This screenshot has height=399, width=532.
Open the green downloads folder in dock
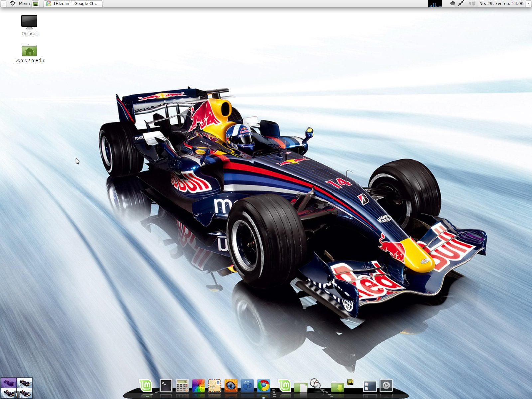click(337, 387)
